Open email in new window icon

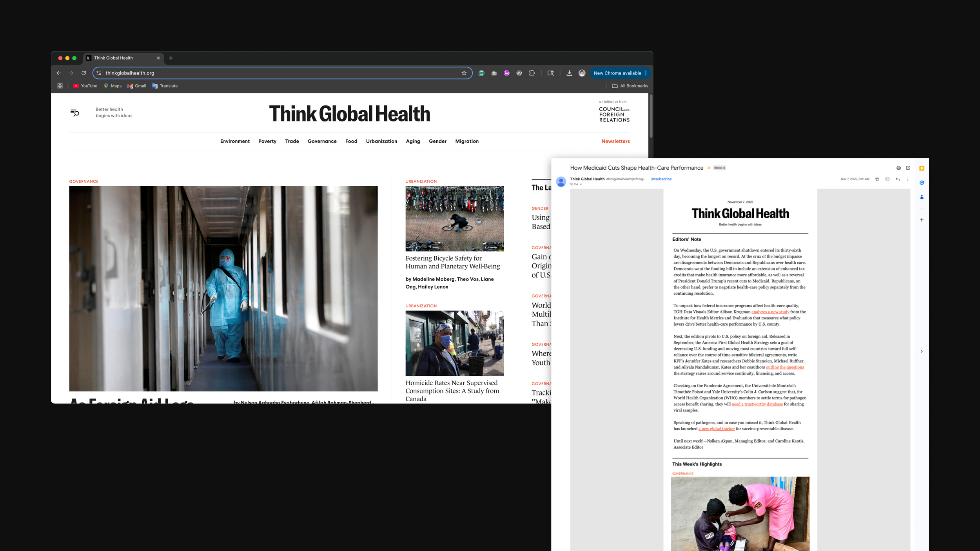coord(908,168)
